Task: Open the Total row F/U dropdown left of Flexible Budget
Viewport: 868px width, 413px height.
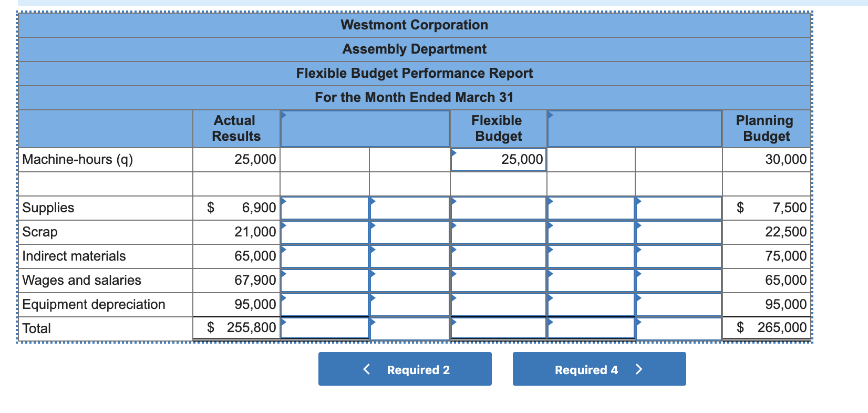Action: (410, 328)
